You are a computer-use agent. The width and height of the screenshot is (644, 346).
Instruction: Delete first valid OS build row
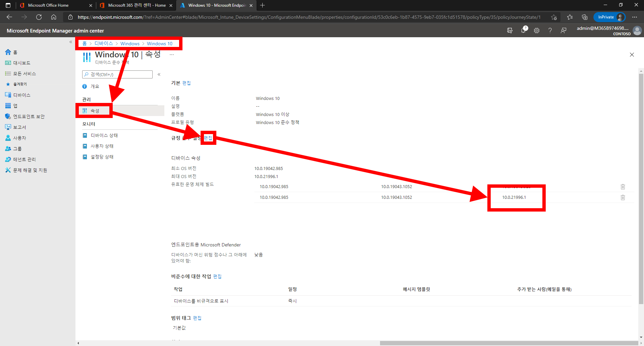(623, 187)
